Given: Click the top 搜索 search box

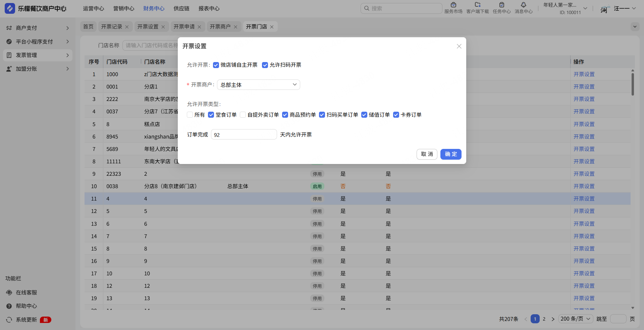Looking at the screenshot, I should point(401,8).
